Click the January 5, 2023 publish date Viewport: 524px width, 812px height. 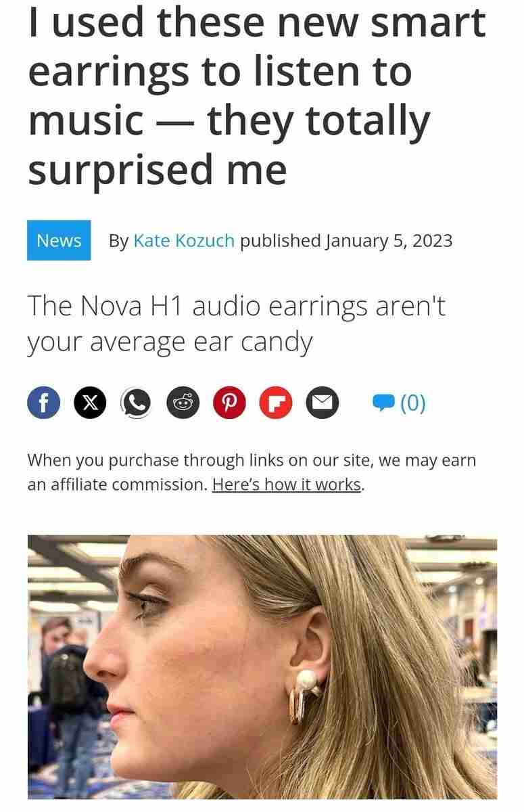click(x=389, y=240)
